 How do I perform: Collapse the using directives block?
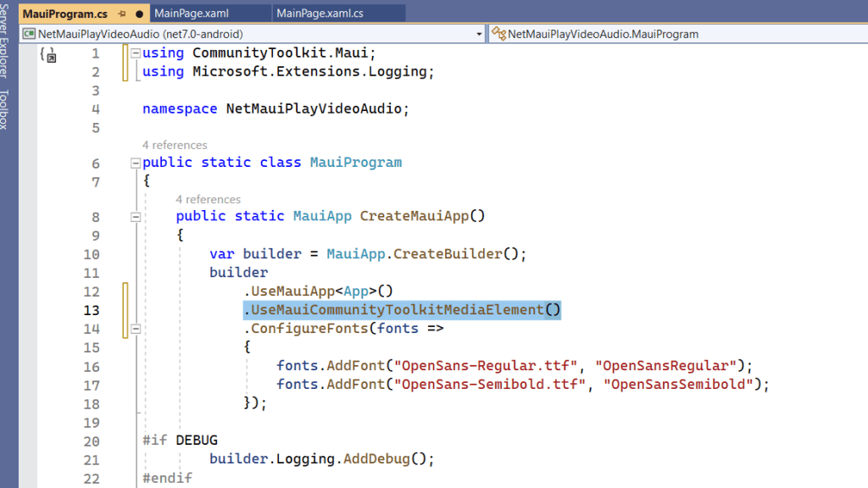(x=136, y=53)
